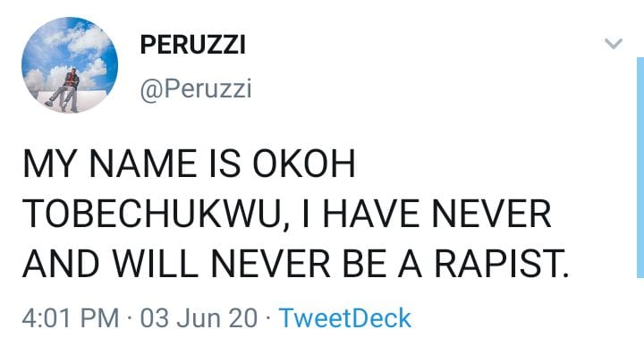Click the dot separator after 4:01 PM
The height and width of the screenshot is (346, 644).
130,318
